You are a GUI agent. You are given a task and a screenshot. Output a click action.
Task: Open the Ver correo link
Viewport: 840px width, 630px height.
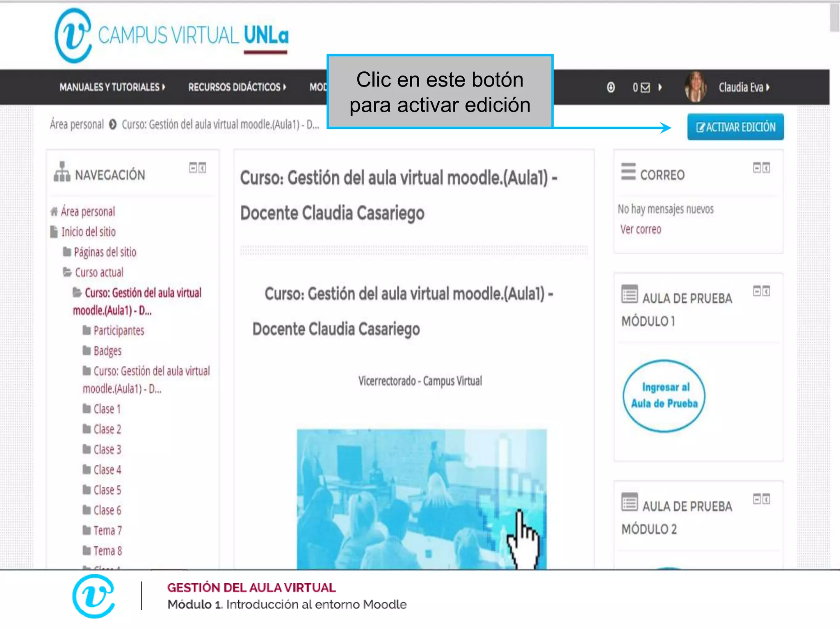(641, 229)
